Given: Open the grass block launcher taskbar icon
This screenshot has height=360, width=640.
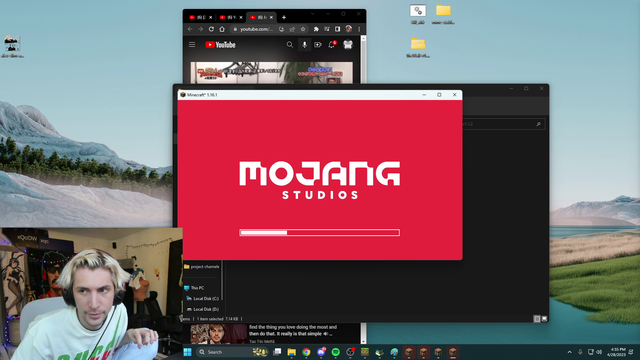Looking at the screenshot, I should (365, 352).
